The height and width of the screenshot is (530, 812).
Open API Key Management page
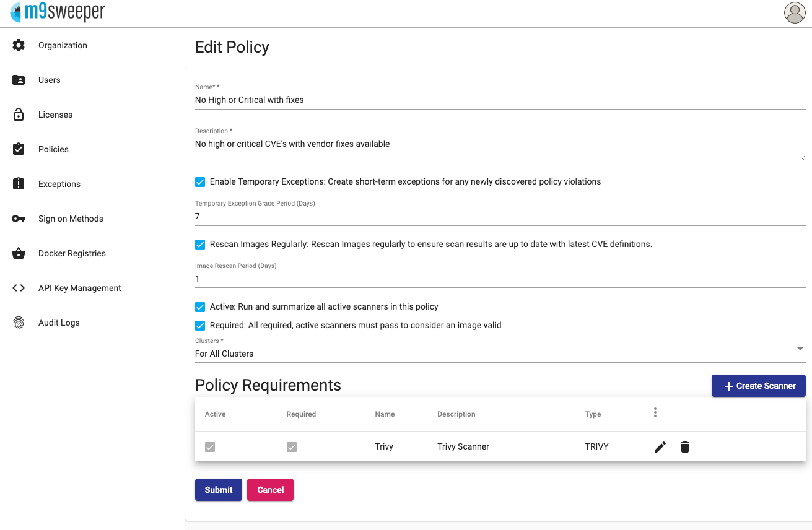pos(79,288)
